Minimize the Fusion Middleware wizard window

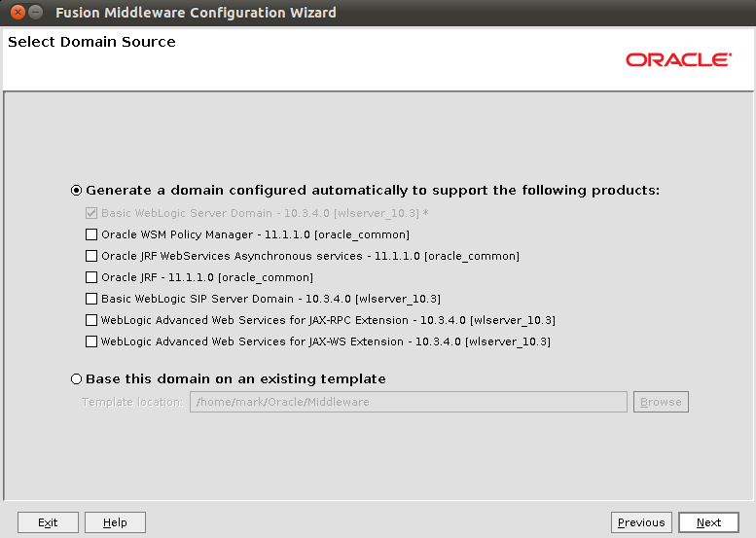[36, 12]
